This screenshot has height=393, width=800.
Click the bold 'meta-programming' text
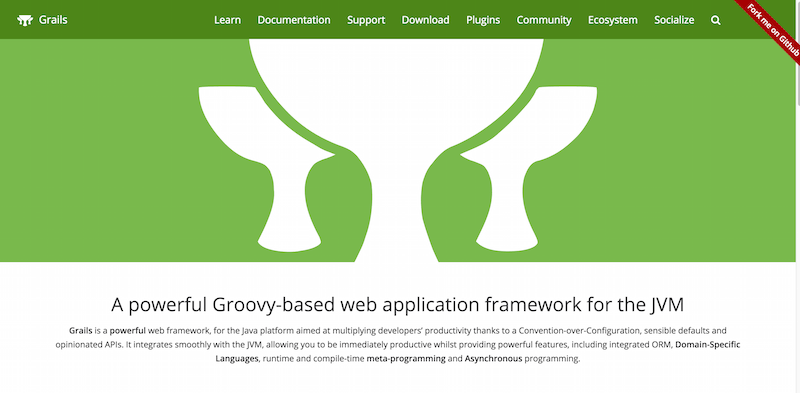pyautogui.click(x=406, y=359)
